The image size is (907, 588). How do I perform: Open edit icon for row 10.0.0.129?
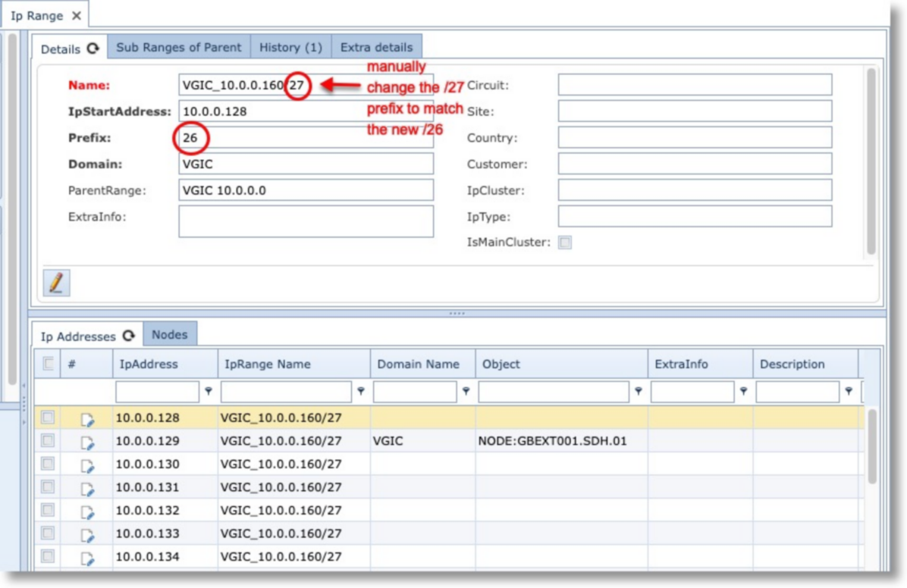point(88,443)
